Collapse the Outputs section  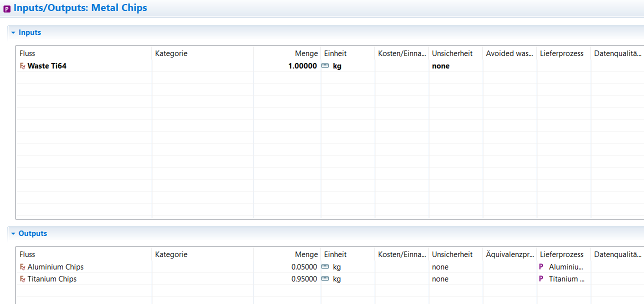coord(13,233)
